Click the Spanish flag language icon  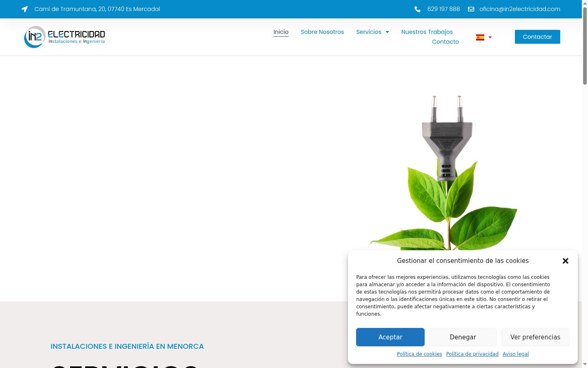point(480,37)
